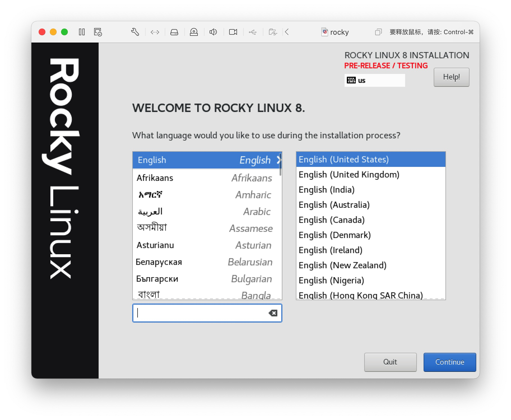The height and width of the screenshot is (420, 511).
Task: Choose English (Australia) locale
Action: point(371,205)
